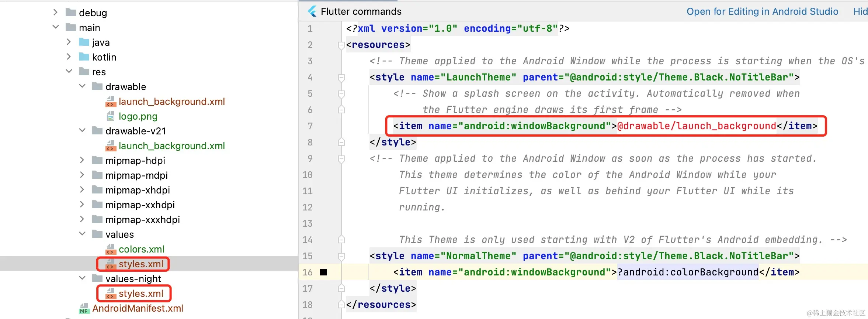Open logo.png image file
This screenshot has height=319, width=868.
138,116
